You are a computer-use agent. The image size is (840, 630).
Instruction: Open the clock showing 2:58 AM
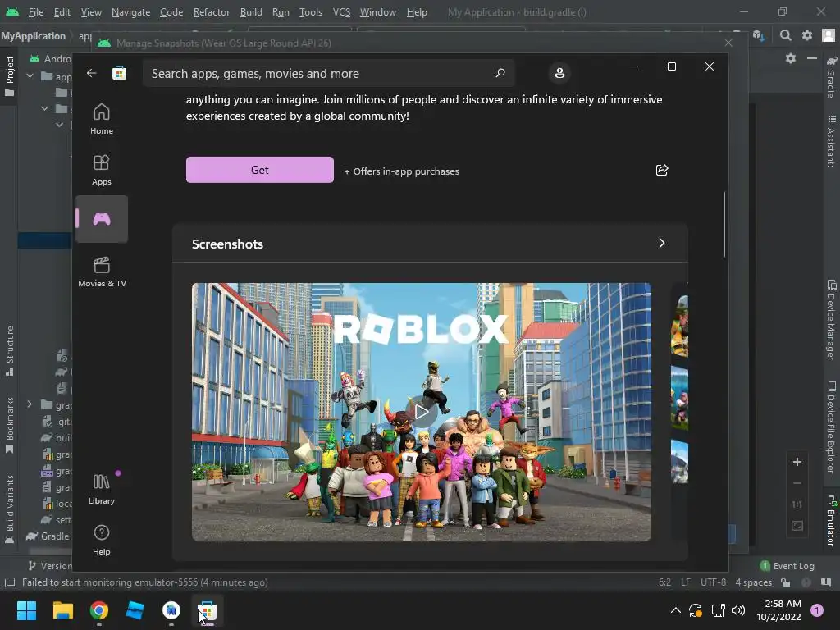tap(779, 610)
